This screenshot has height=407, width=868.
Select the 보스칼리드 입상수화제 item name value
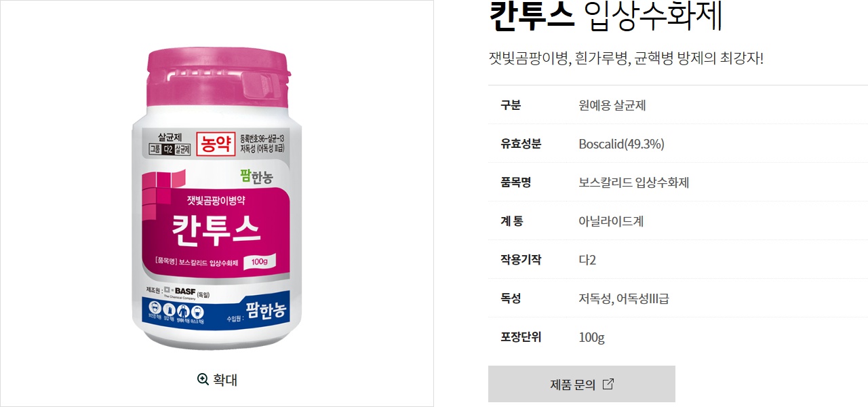click(x=634, y=182)
